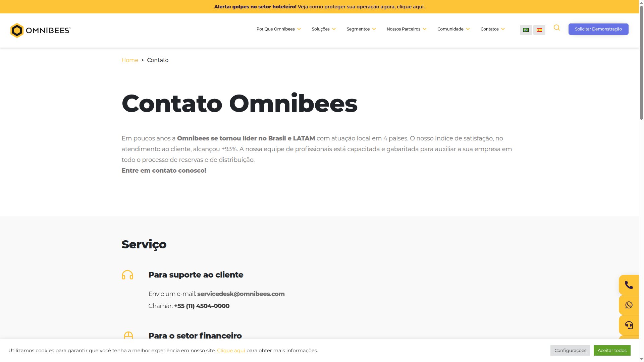The height and width of the screenshot is (362, 644).
Task: Click the Omnibees logo
Action: point(40,30)
